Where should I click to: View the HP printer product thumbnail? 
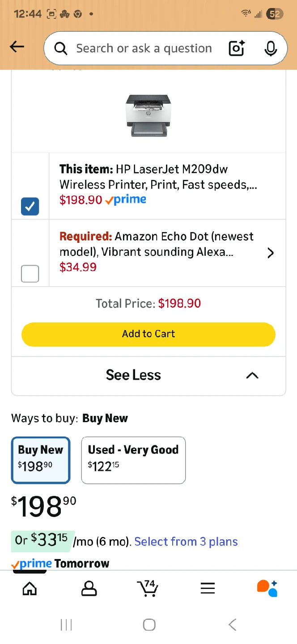click(148, 115)
